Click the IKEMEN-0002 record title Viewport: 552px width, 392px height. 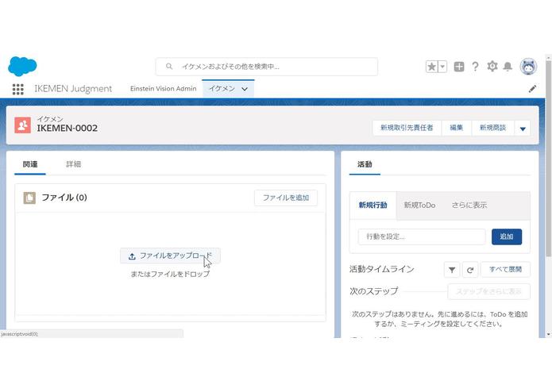click(x=68, y=129)
